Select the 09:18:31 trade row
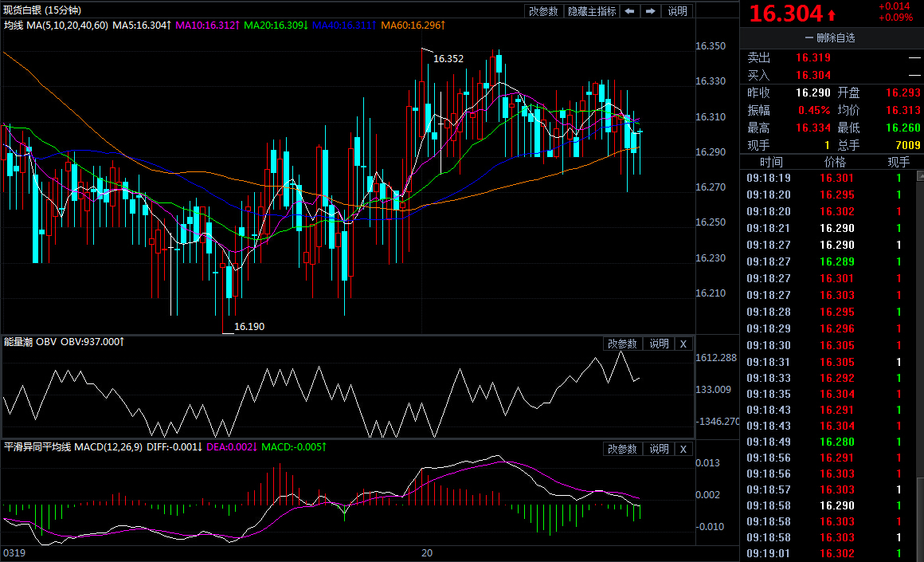This screenshot has height=562, width=924. coord(828,362)
